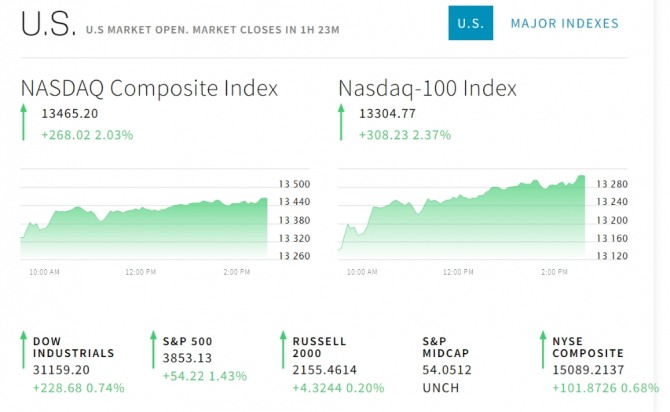Click the large U.S. page title
The image size is (670, 412).
point(46,26)
